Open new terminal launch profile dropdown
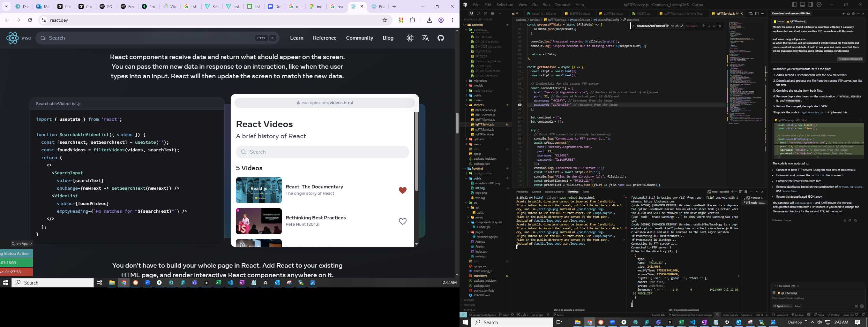This screenshot has height=327, width=868. [x=735, y=192]
